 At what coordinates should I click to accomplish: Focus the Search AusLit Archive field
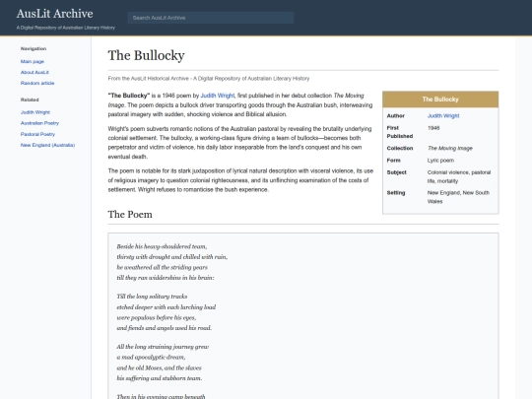[x=211, y=18]
